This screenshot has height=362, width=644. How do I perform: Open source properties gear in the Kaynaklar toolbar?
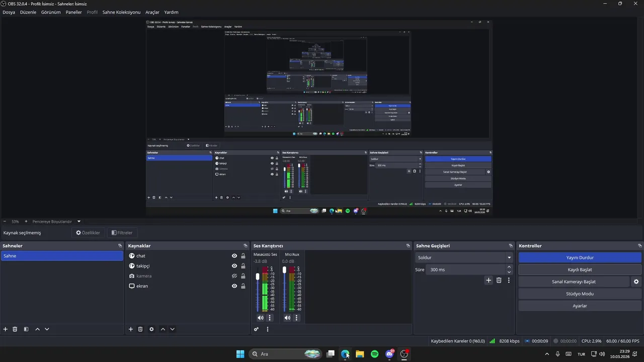(x=151, y=329)
